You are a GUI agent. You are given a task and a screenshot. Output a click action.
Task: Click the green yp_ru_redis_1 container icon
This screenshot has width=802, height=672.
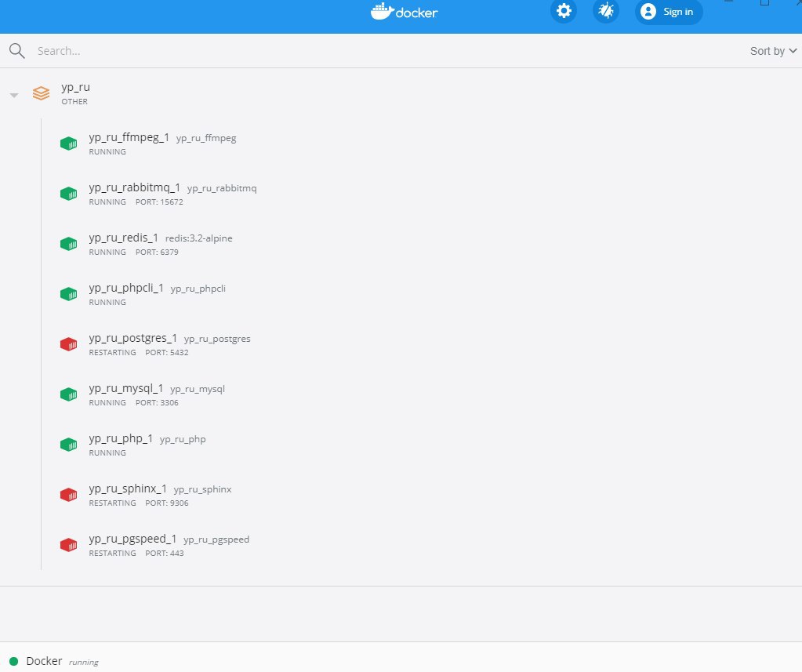pos(68,244)
